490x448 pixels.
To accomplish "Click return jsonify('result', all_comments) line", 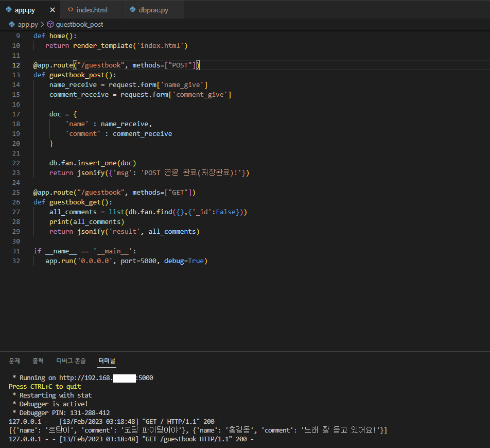I will pos(125,231).
